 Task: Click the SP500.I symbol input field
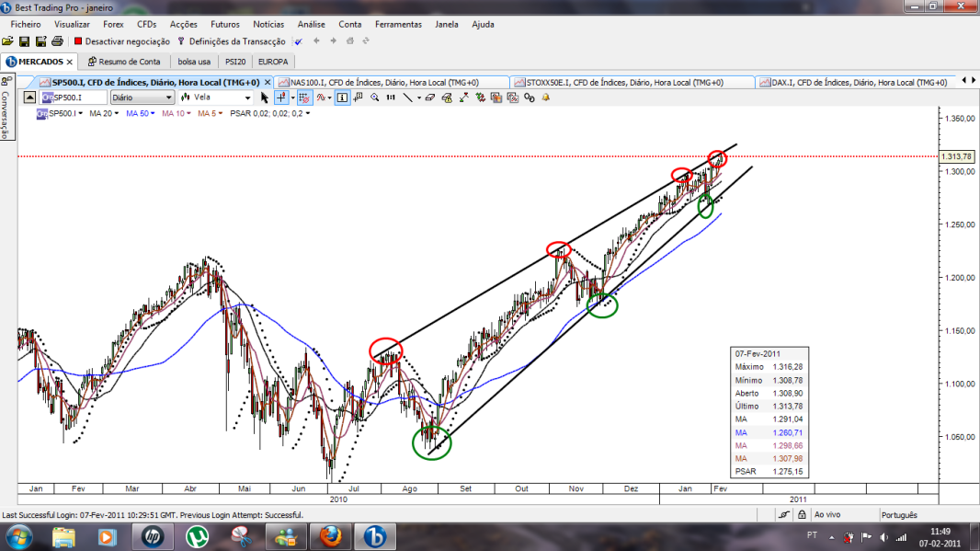tap(74, 98)
